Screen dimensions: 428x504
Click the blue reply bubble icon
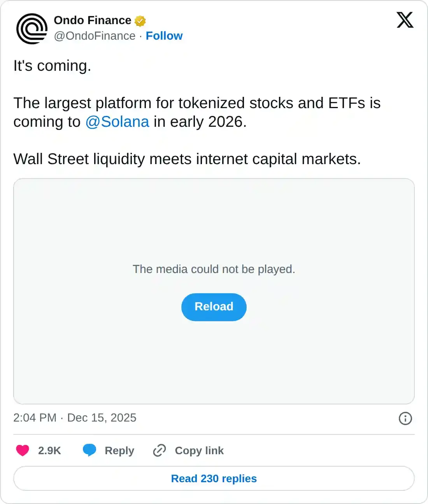pos(89,450)
